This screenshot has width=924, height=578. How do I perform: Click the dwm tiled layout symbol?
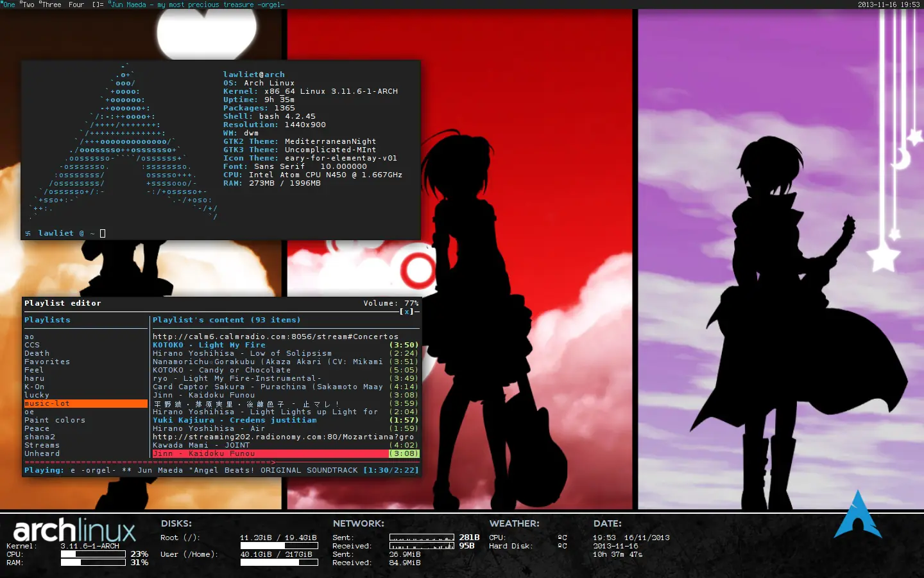tap(98, 4)
